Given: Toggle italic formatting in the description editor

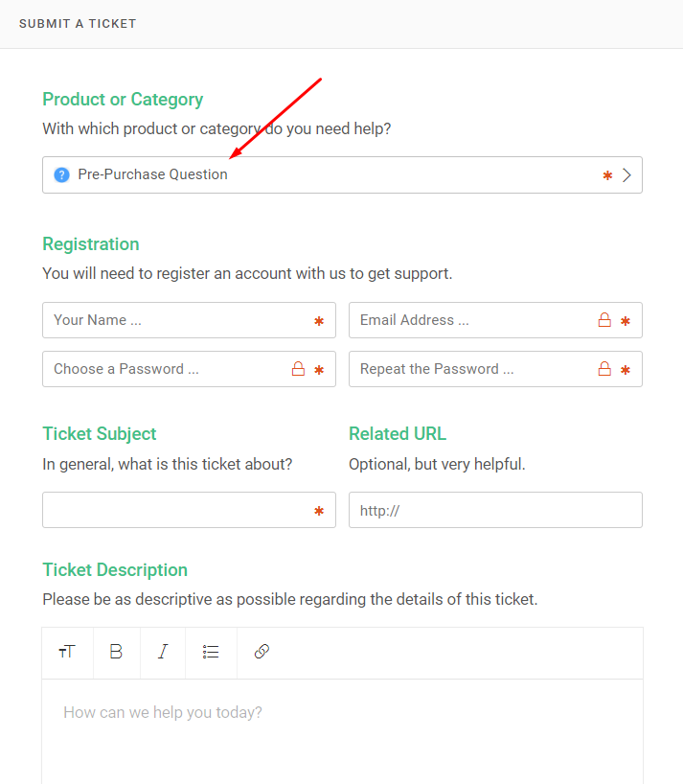Looking at the screenshot, I should [163, 652].
